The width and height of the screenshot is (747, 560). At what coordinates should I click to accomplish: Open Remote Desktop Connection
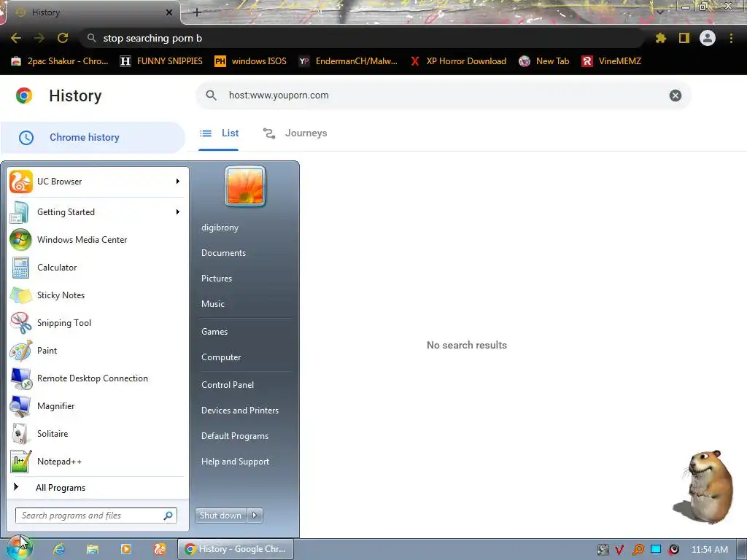point(97,378)
